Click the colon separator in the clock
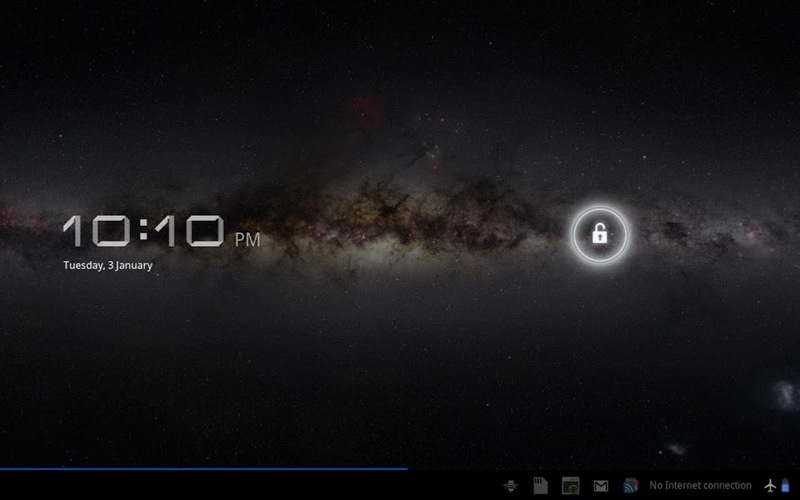Viewport: 800px width, 500px height. point(143,231)
